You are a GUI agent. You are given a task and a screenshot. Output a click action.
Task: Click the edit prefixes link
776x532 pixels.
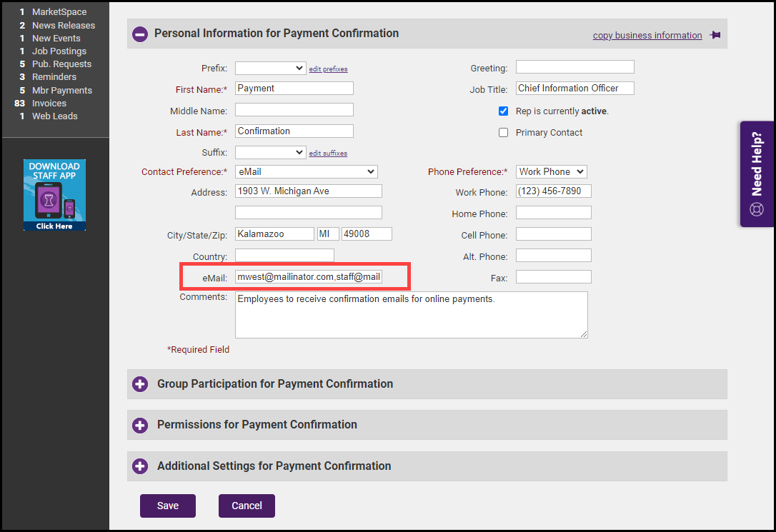(328, 69)
